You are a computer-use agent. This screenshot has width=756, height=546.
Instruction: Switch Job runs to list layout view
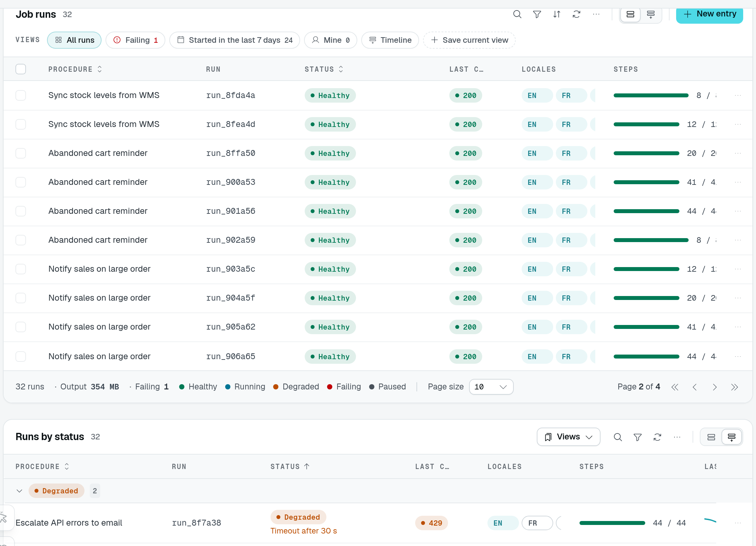pos(630,14)
